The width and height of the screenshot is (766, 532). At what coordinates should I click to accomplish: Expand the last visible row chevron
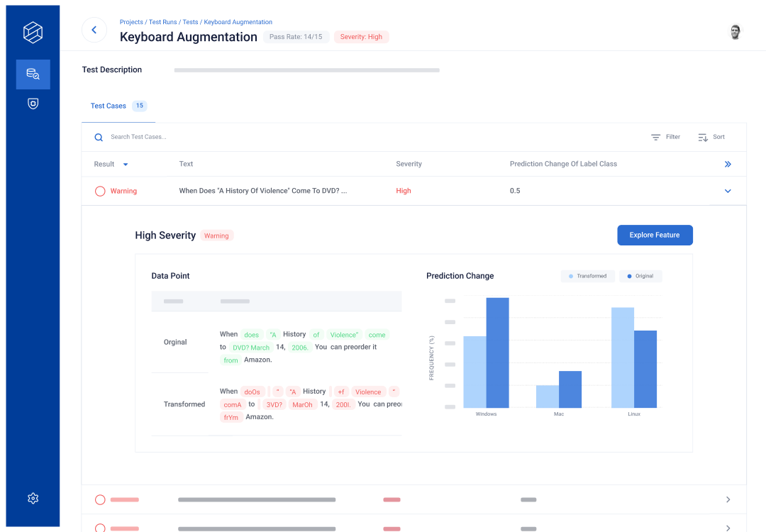click(728, 528)
